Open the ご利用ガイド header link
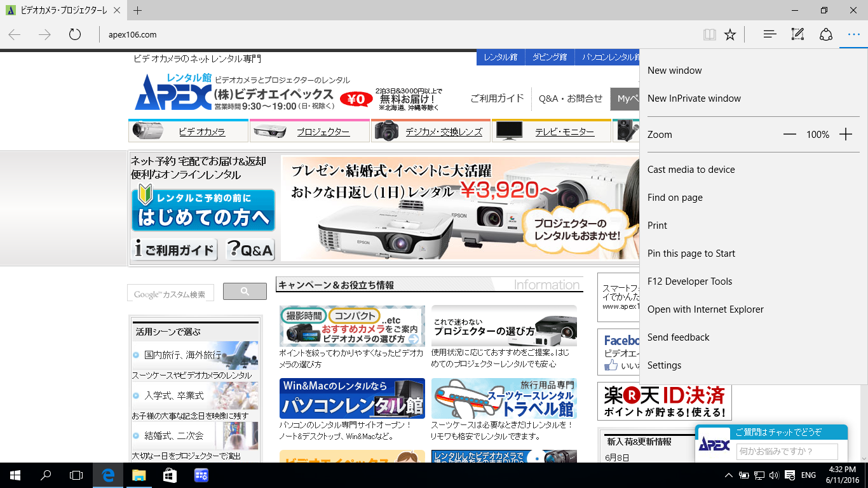 [x=497, y=98]
